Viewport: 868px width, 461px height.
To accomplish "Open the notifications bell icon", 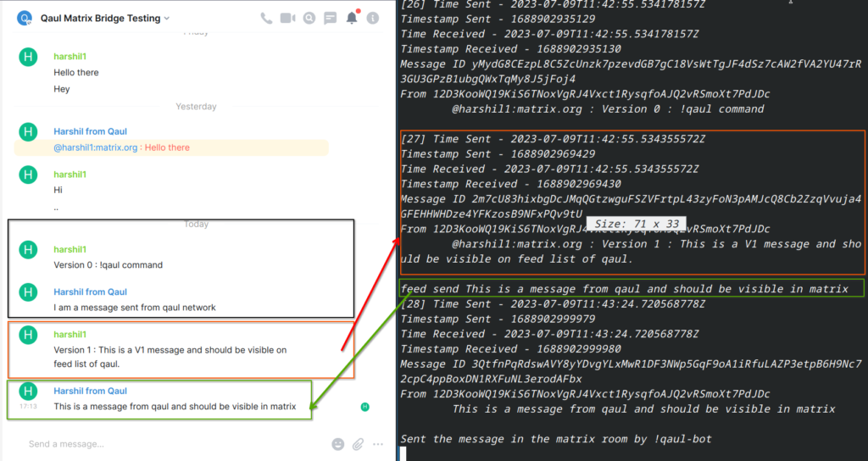I will coord(352,18).
